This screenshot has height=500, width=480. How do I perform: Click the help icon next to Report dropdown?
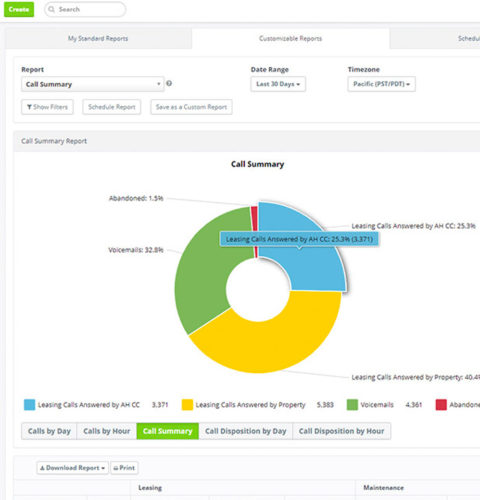tap(169, 83)
